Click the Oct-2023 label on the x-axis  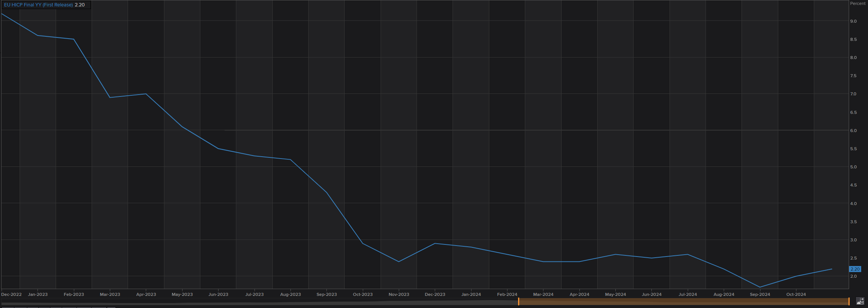point(362,294)
